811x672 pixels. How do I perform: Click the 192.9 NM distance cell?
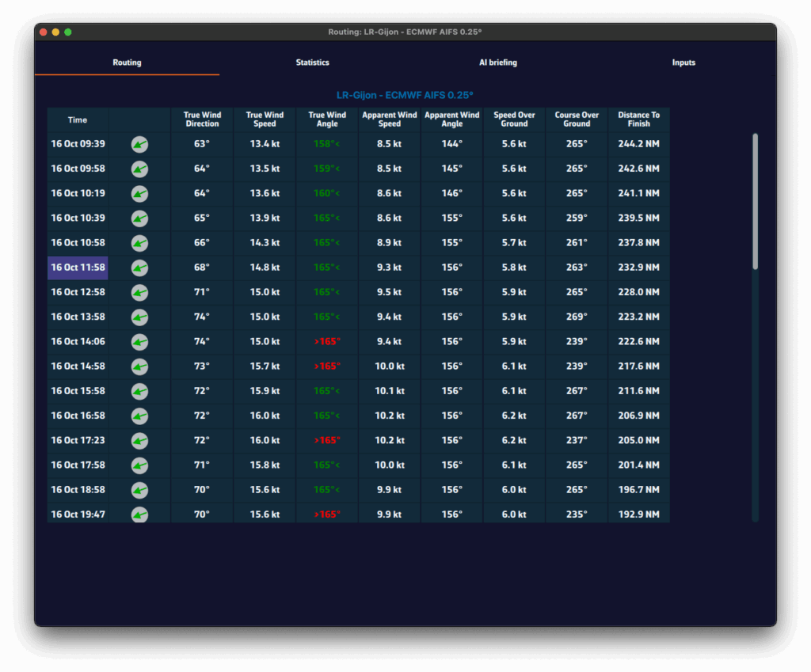click(x=638, y=514)
